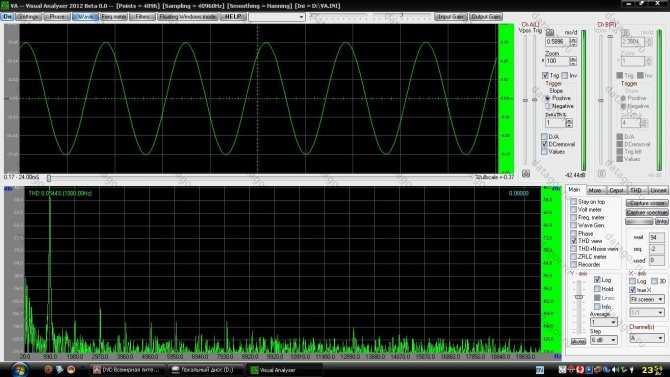
Task: Toggle the Phase toolbar button
Action: point(57,17)
